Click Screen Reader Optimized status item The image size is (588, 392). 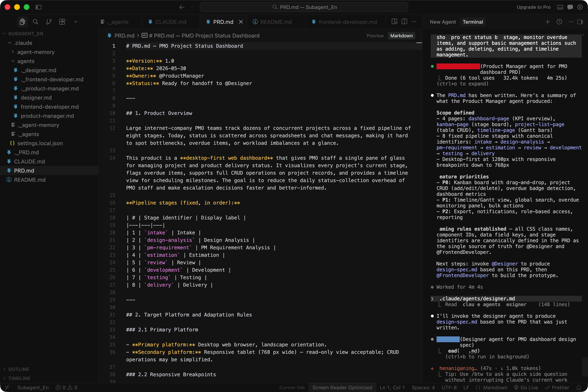click(x=342, y=387)
